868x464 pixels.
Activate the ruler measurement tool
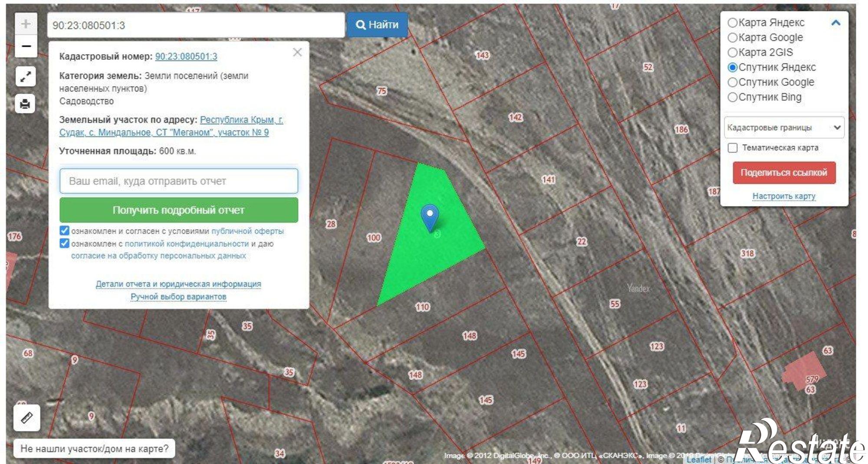coord(27,418)
